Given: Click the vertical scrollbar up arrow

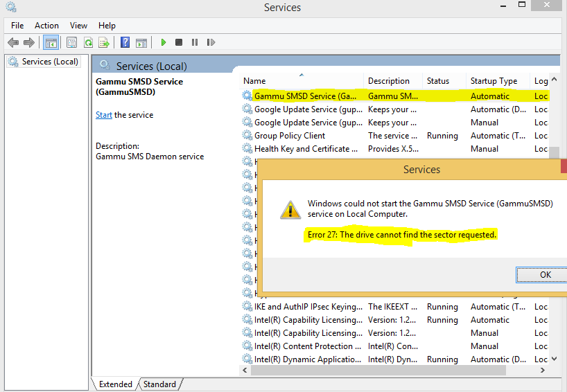Looking at the screenshot, I should 555,80.
